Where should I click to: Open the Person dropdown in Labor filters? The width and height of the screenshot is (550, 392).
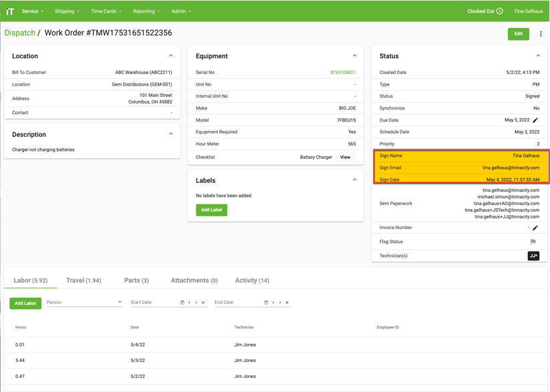pos(84,303)
